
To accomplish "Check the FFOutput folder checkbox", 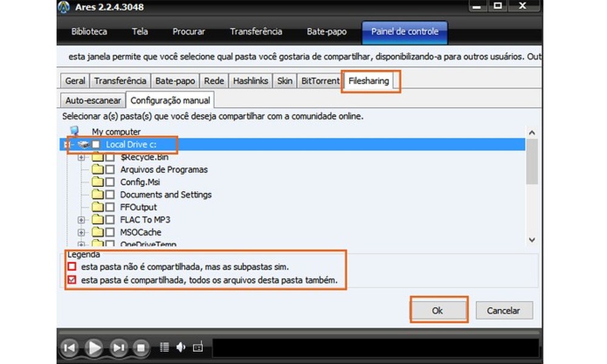I will pyautogui.click(x=110, y=207).
